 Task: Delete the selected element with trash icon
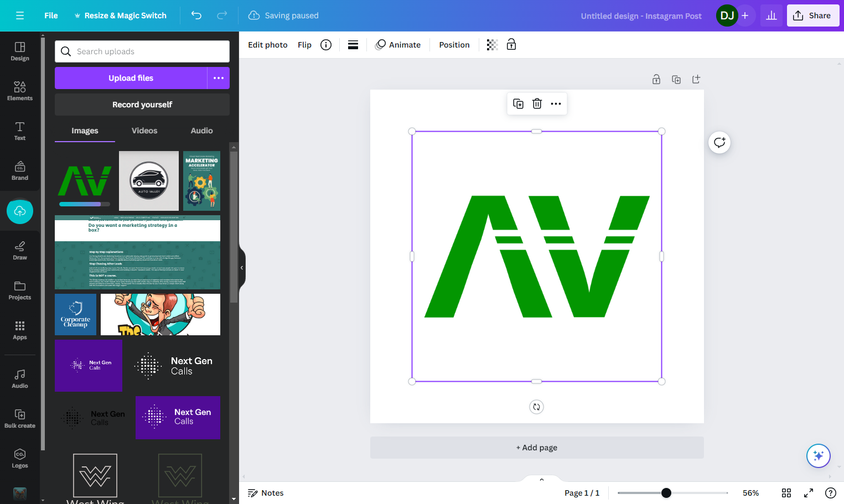pos(537,103)
